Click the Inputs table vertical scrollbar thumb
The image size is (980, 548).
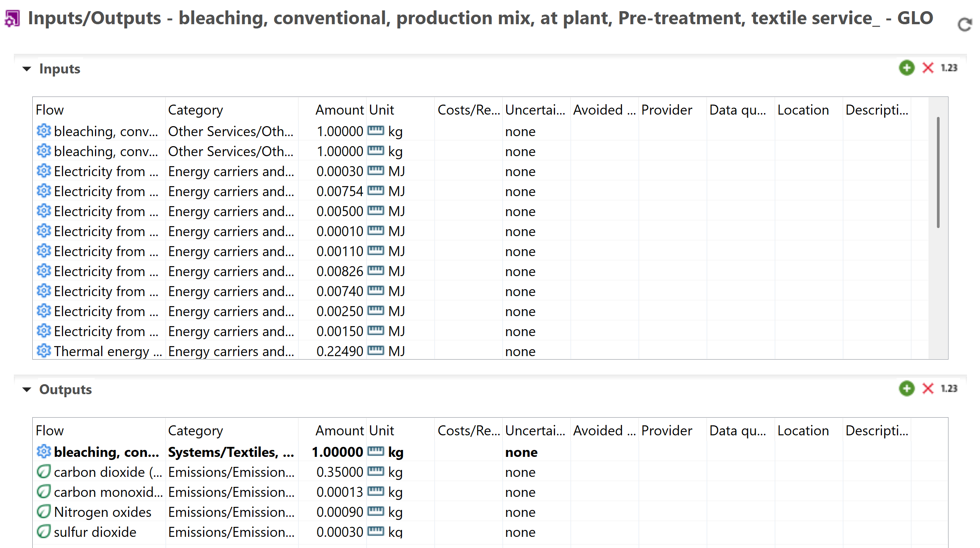coord(938,173)
